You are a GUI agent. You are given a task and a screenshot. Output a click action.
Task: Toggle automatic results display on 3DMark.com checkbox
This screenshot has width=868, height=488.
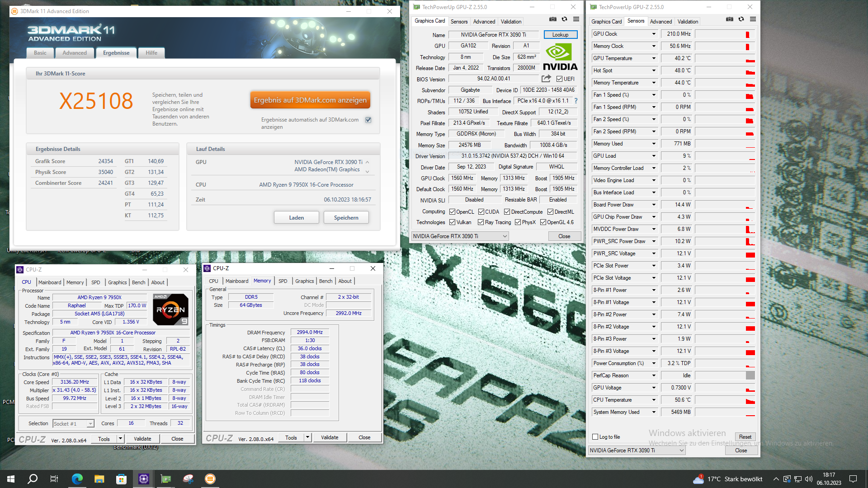[368, 120]
